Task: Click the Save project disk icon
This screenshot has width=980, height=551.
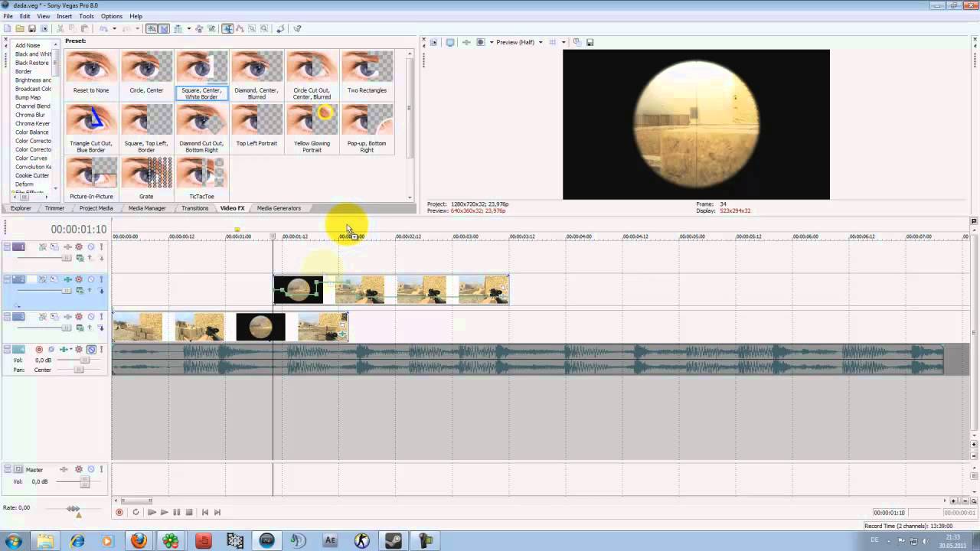Action: [31, 28]
